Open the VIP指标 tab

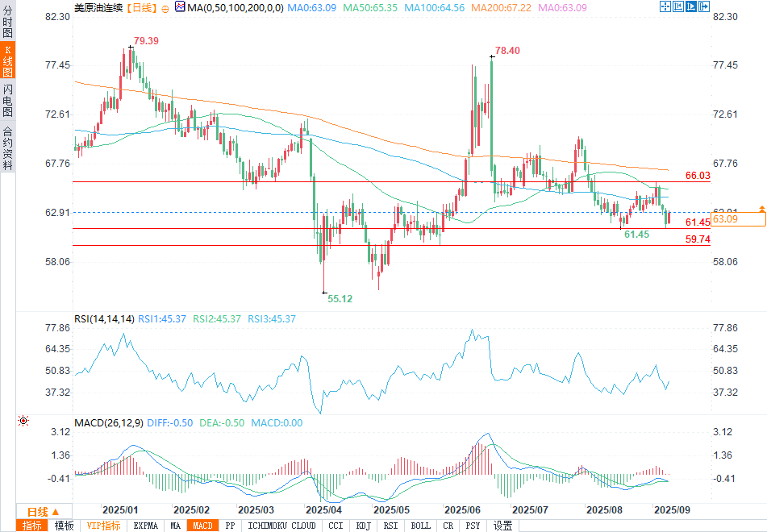point(104,526)
